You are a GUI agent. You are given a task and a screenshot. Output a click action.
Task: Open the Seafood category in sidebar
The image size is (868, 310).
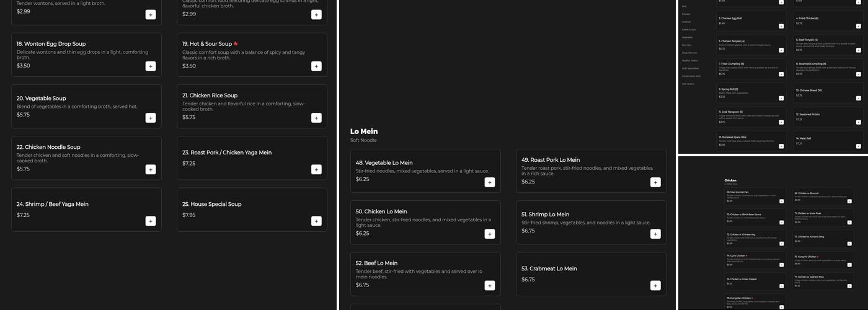point(686,22)
